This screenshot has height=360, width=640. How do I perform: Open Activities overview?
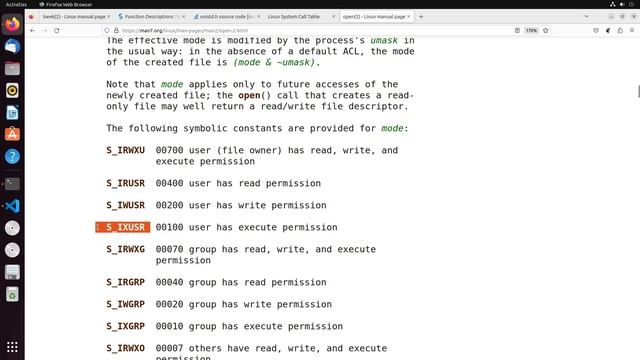16,4
